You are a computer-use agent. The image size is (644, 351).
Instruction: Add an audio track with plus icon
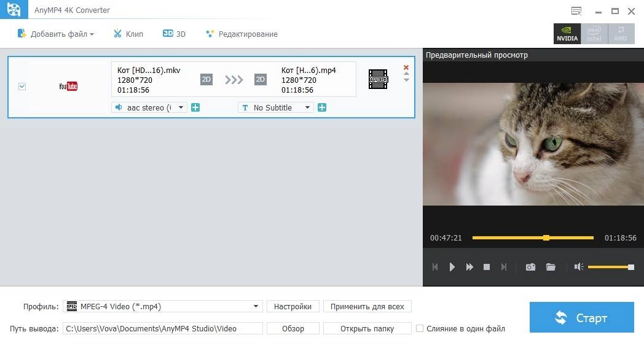(195, 107)
